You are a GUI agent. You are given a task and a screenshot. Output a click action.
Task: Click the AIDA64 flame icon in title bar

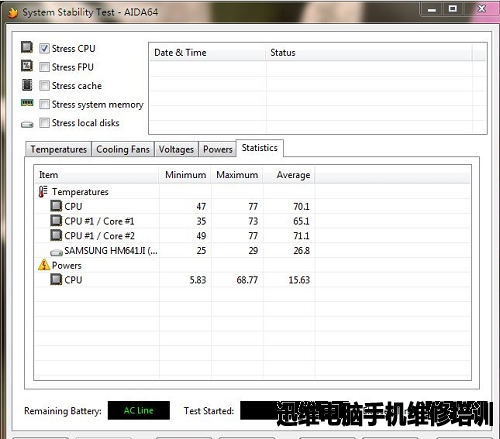13,13
